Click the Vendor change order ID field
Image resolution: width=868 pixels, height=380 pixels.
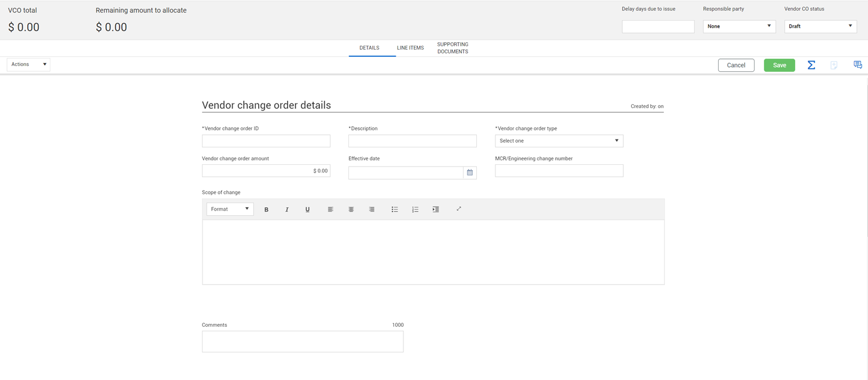(266, 141)
